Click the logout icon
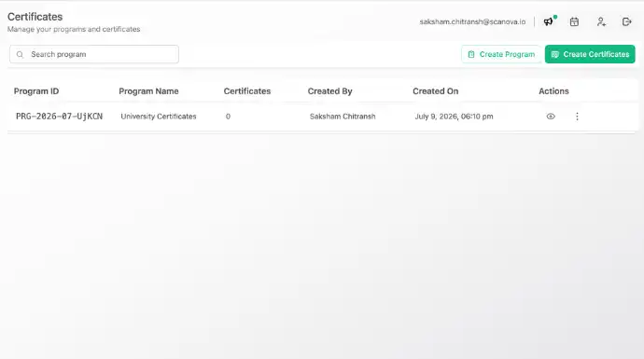This screenshot has height=359, width=644. (x=626, y=21)
